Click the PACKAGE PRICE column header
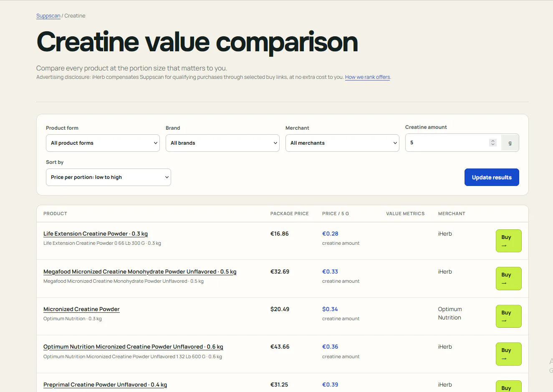553x392 pixels. coord(290,214)
